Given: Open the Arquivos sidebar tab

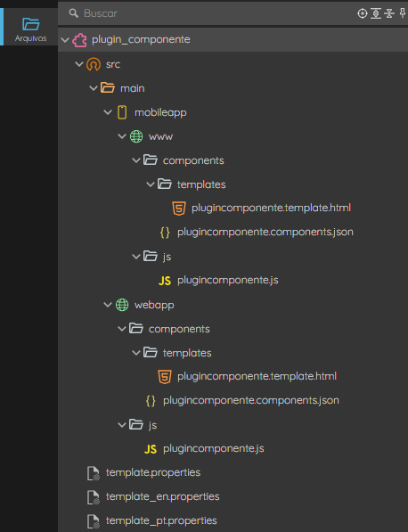Looking at the screenshot, I should click(x=30, y=30).
